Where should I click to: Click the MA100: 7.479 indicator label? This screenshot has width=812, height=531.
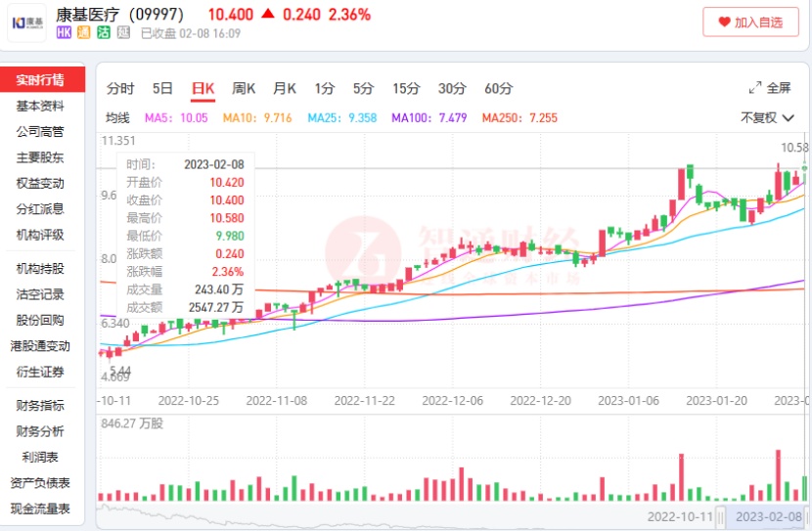coord(429,118)
